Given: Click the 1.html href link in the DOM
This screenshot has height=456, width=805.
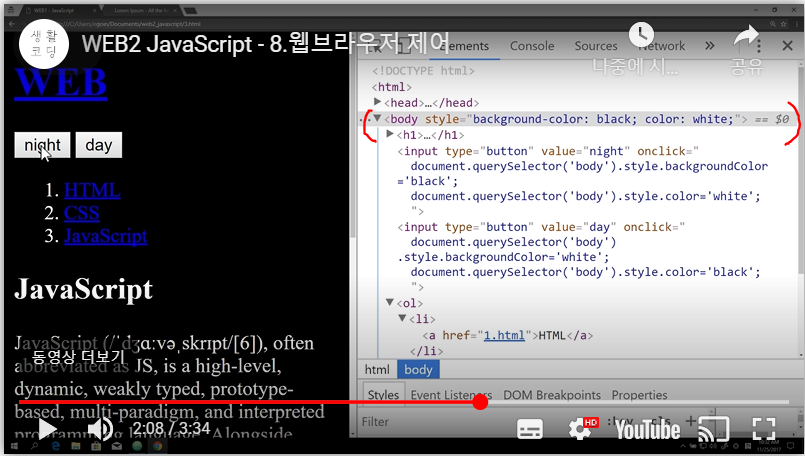Looking at the screenshot, I should pyautogui.click(x=504, y=335).
